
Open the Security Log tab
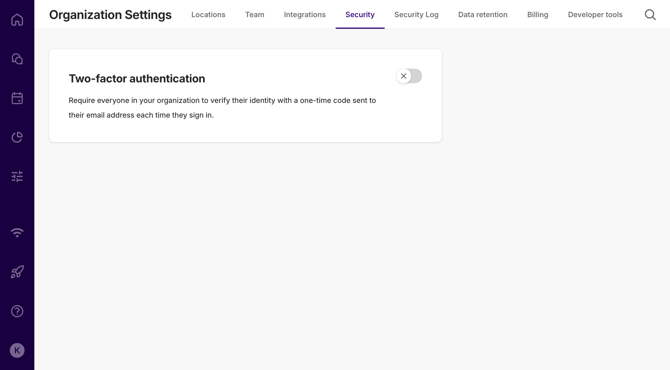416,15
